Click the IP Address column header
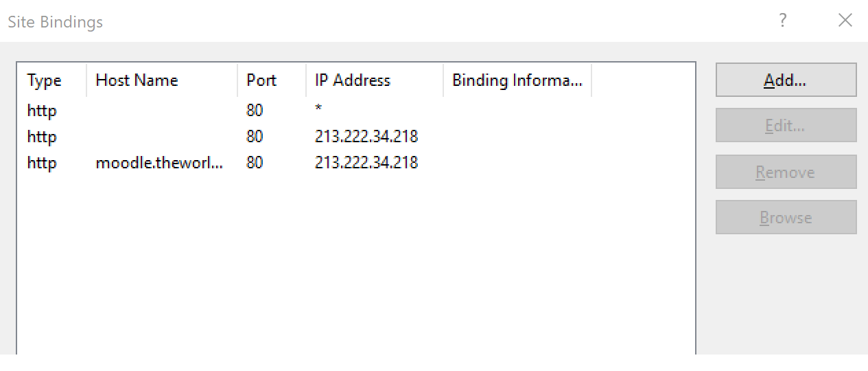Viewport: 868px width, 371px height. (353, 80)
